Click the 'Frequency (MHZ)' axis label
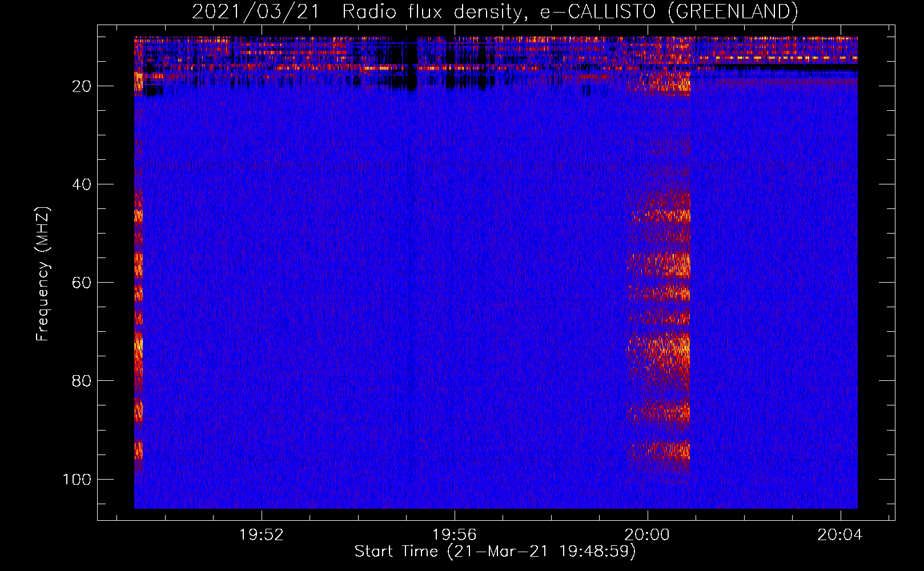 coord(43,274)
